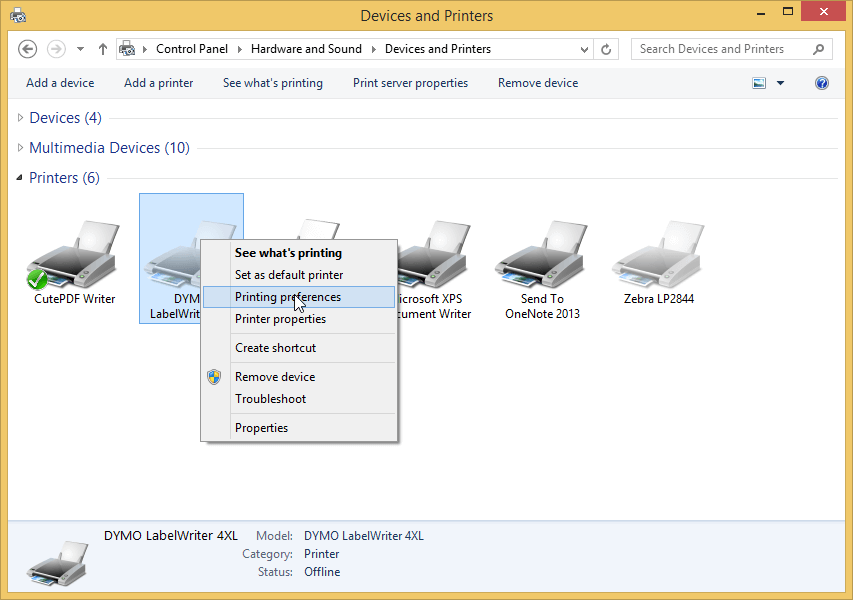Screen dimensions: 853x600
Task: Click the Multimedia Devices (10) heading
Action: [109, 147]
